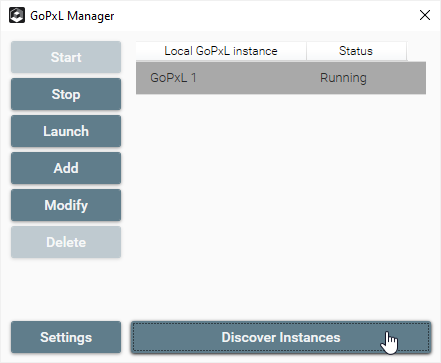Click GoPxL 1 row right of Running

click(x=397, y=78)
